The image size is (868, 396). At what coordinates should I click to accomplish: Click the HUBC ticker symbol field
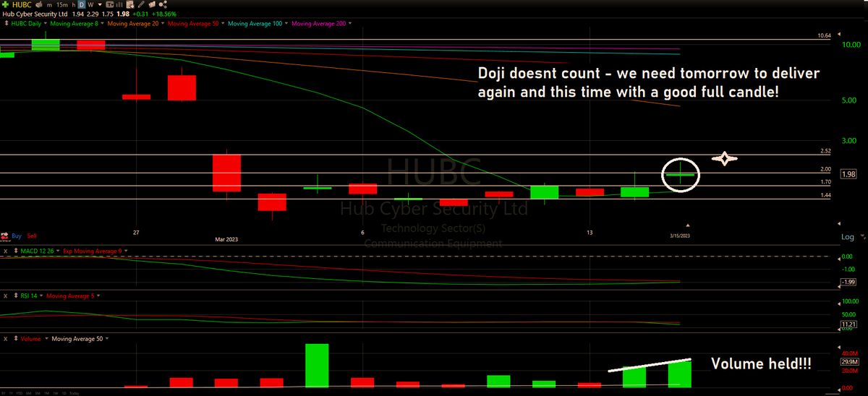pyautogui.click(x=22, y=4)
